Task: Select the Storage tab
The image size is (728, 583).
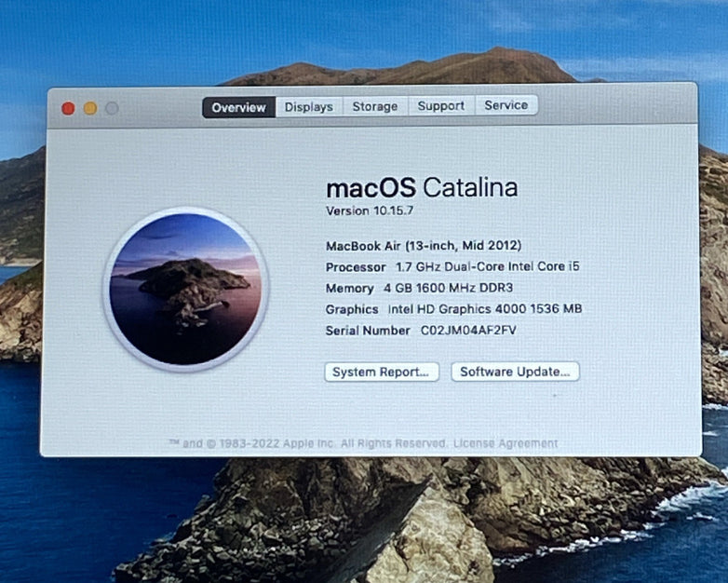Action: [375, 107]
